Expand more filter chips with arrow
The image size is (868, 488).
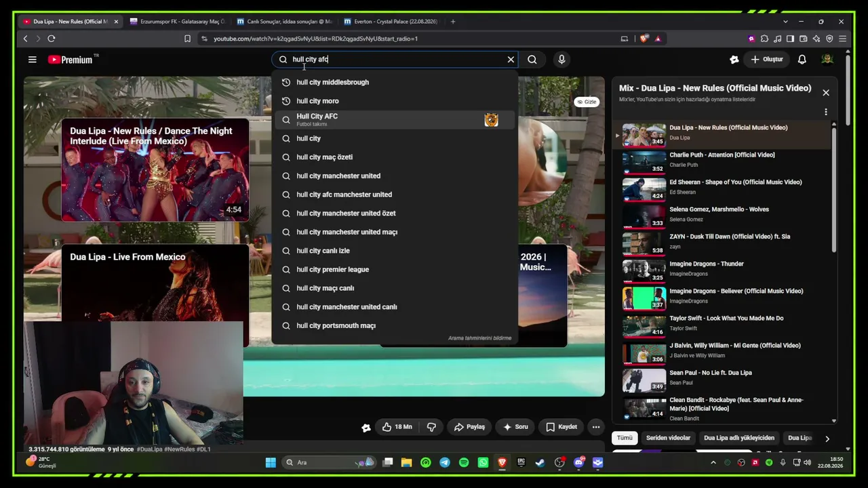(x=827, y=439)
